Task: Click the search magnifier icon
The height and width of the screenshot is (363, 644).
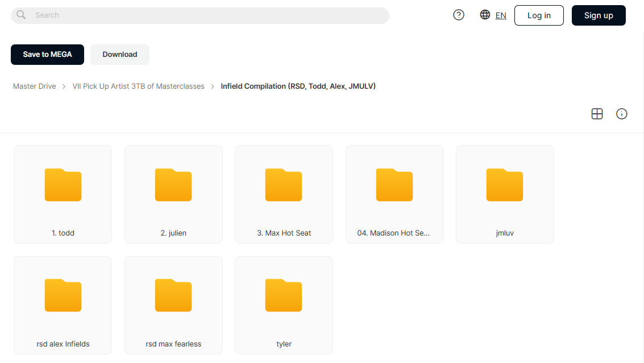Action: click(x=21, y=15)
